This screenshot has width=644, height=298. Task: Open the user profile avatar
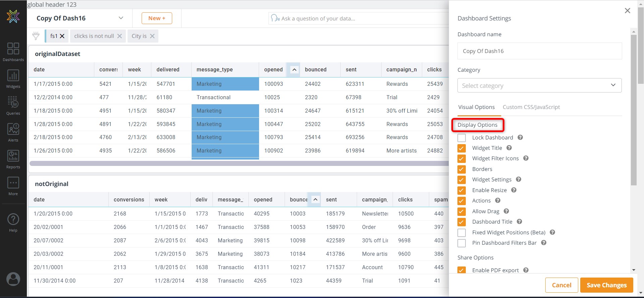(13, 279)
